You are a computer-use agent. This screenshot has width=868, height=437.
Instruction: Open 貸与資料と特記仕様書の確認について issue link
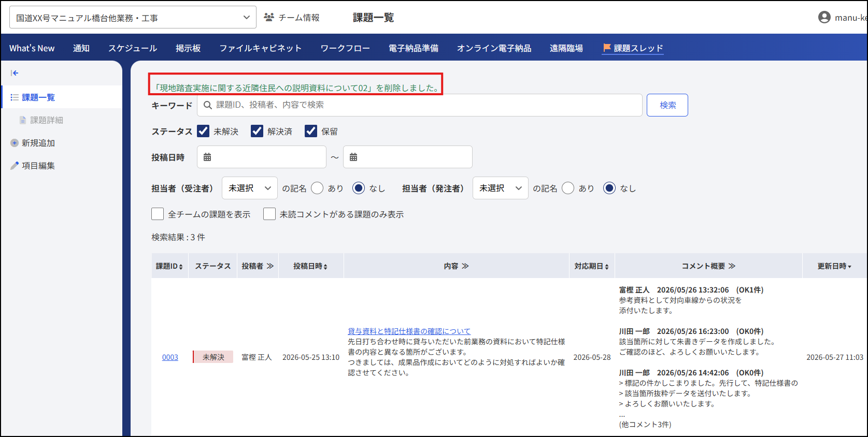click(409, 331)
